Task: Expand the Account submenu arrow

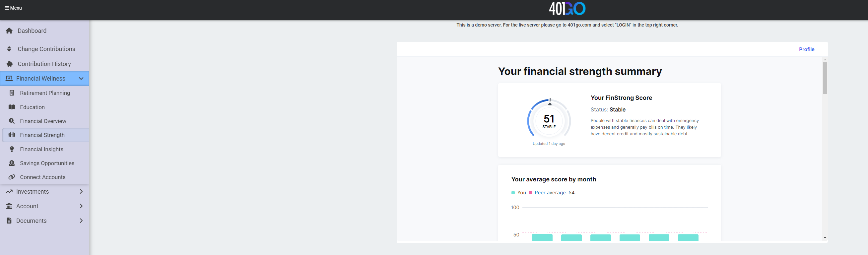Action: (x=81, y=206)
